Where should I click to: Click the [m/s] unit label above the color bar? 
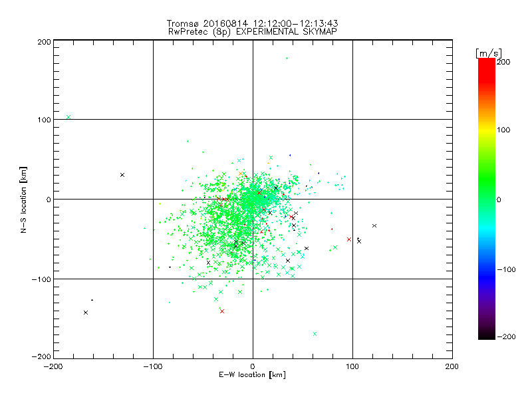(x=489, y=53)
